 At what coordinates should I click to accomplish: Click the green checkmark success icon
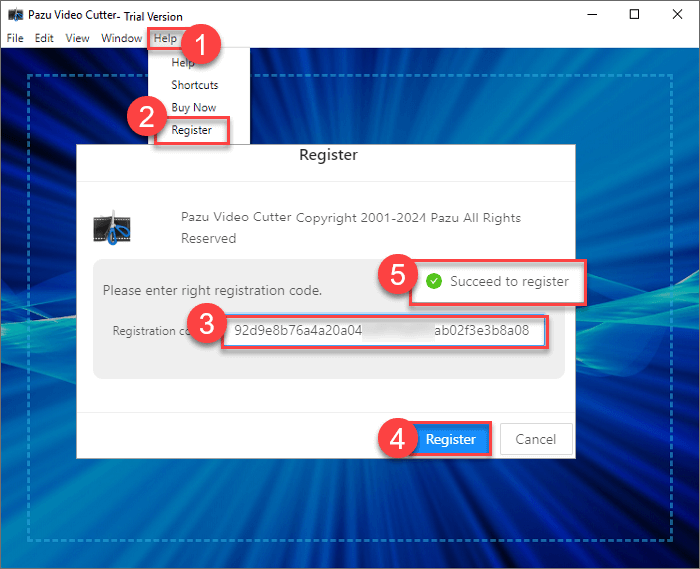point(433,282)
